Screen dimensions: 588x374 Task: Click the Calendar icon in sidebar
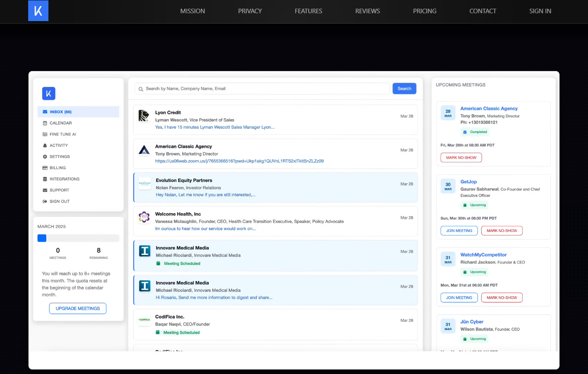[45, 123]
